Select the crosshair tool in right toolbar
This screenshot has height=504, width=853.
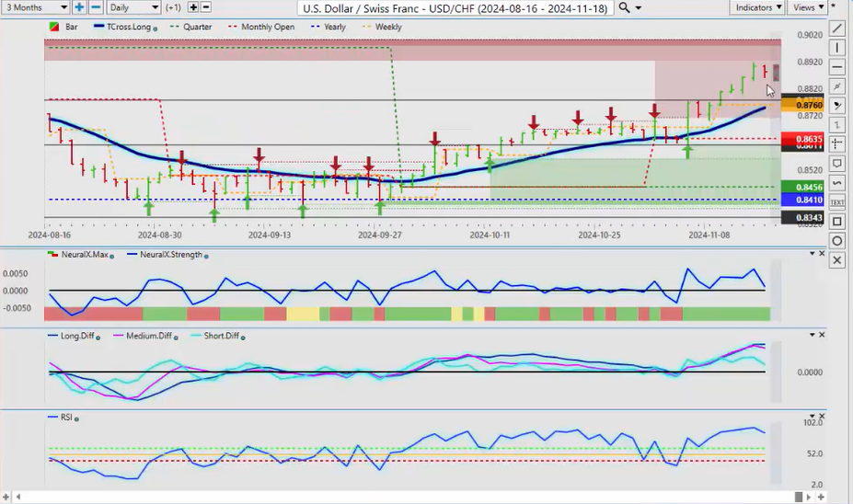836,144
